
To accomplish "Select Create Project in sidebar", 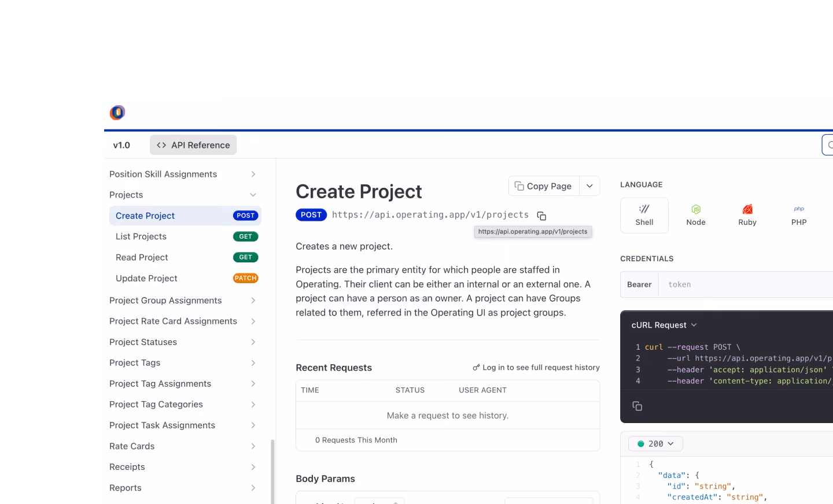I will click(x=185, y=216).
